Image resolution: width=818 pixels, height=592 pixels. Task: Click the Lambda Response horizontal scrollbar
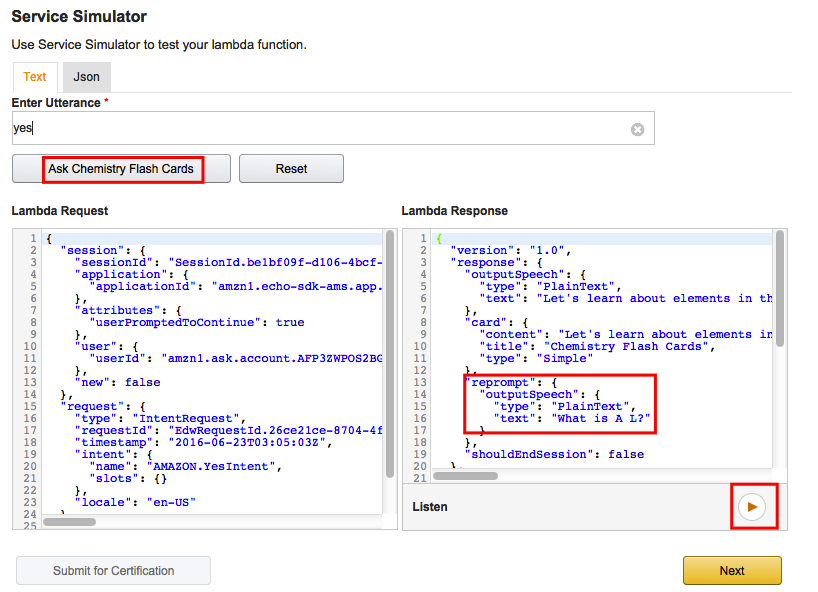click(x=465, y=475)
